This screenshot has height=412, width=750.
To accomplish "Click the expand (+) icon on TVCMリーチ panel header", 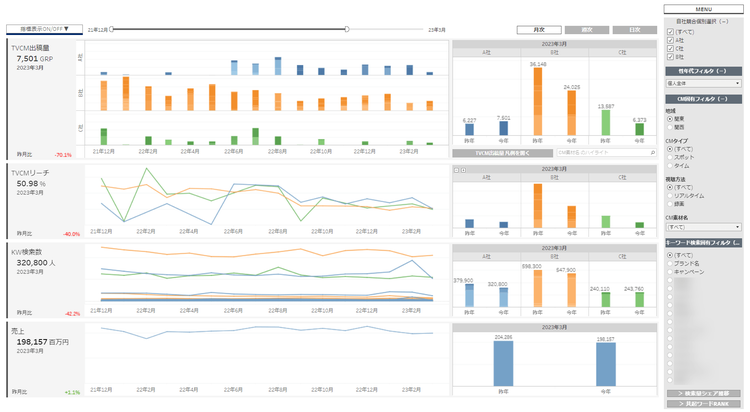I will click(x=463, y=170).
